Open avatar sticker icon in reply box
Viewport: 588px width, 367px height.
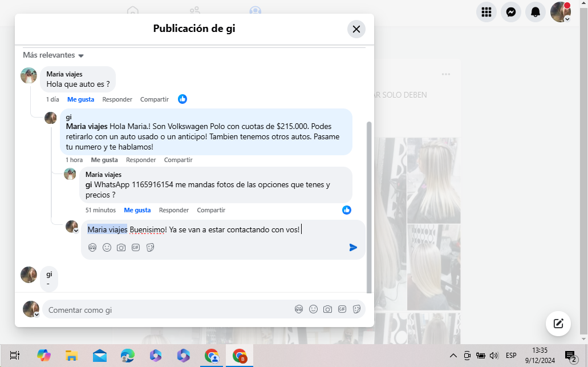pyautogui.click(x=92, y=247)
